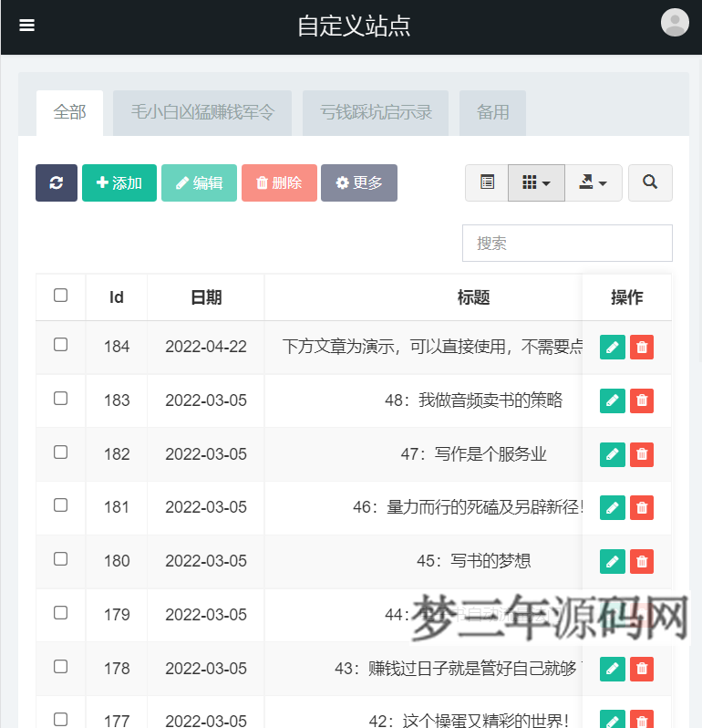Viewport: 702px width, 728px height.
Task: Click Id cell 179
Action: tap(117, 615)
